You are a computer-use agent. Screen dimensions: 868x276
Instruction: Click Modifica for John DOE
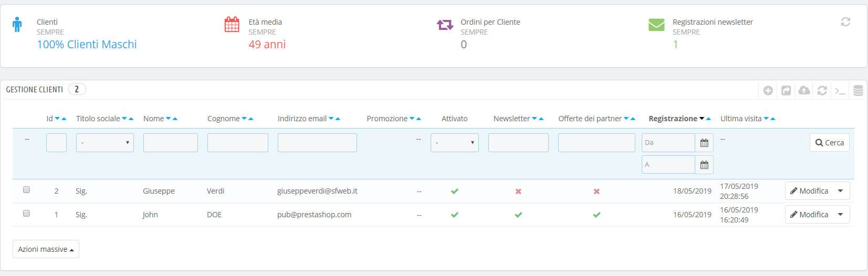pyautogui.click(x=809, y=215)
